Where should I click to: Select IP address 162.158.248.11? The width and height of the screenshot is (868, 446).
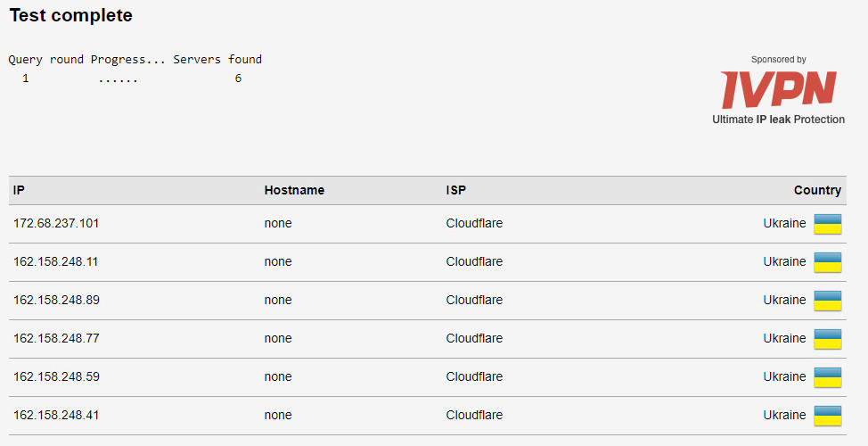coord(55,261)
